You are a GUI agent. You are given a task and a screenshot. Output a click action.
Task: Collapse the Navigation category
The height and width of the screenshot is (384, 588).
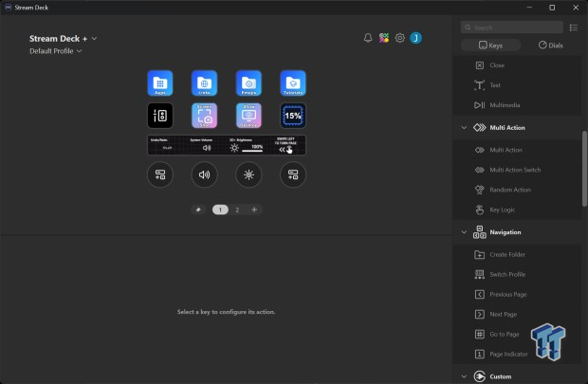464,232
